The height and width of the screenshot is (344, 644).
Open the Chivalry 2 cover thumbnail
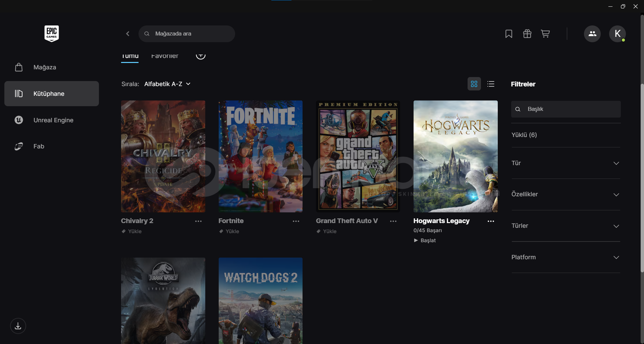click(x=163, y=156)
